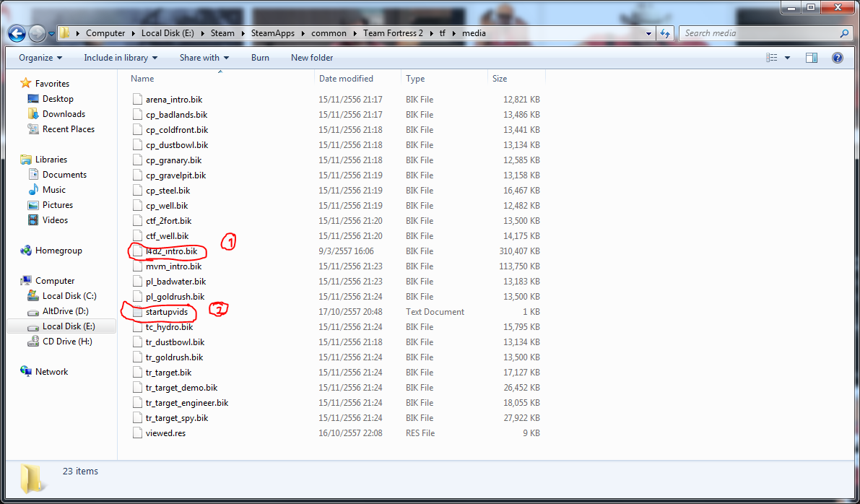Select the cp_badlands.bik file
This screenshot has width=860, height=504.
pyautogui.click(x=177, y=115)
